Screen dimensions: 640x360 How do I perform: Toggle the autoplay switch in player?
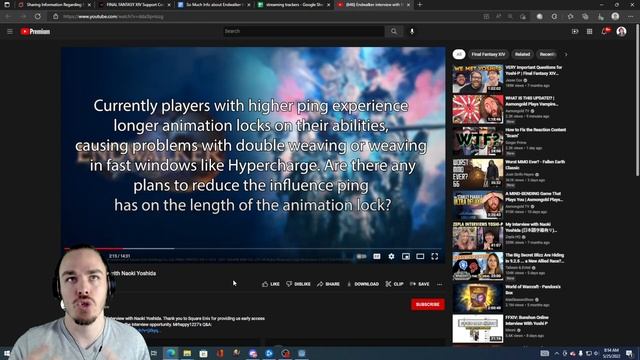point(361,256)
